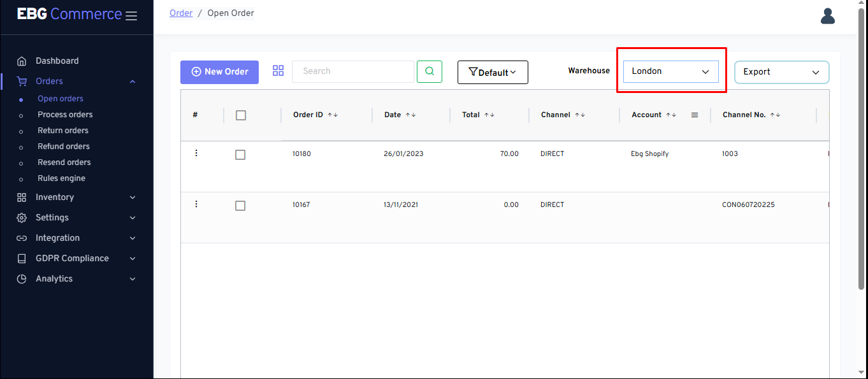The width and height of the screenshot is (868, 379).
Task: Expand the Default filter dropdown
Action: pyautogui.click(x=493, y=73)
